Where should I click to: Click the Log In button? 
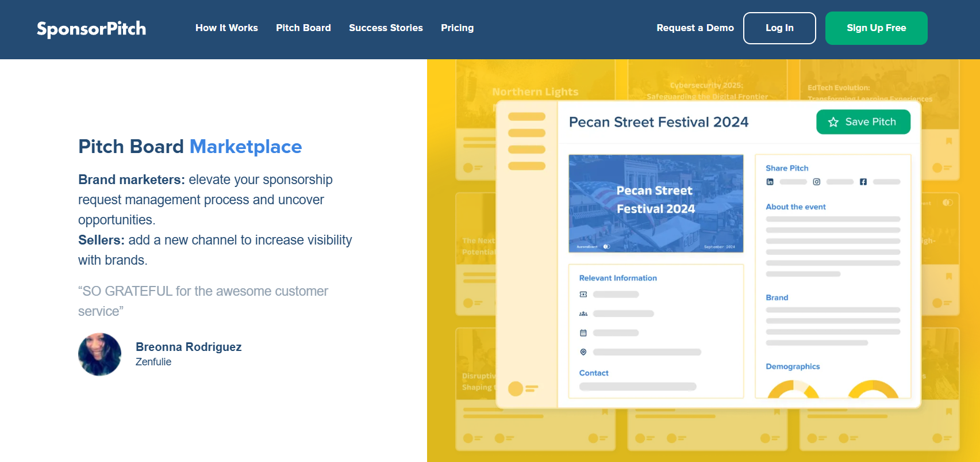(x=779, y=28)
